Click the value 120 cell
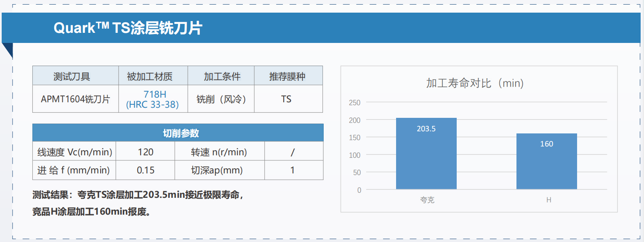 coord(146,152)
